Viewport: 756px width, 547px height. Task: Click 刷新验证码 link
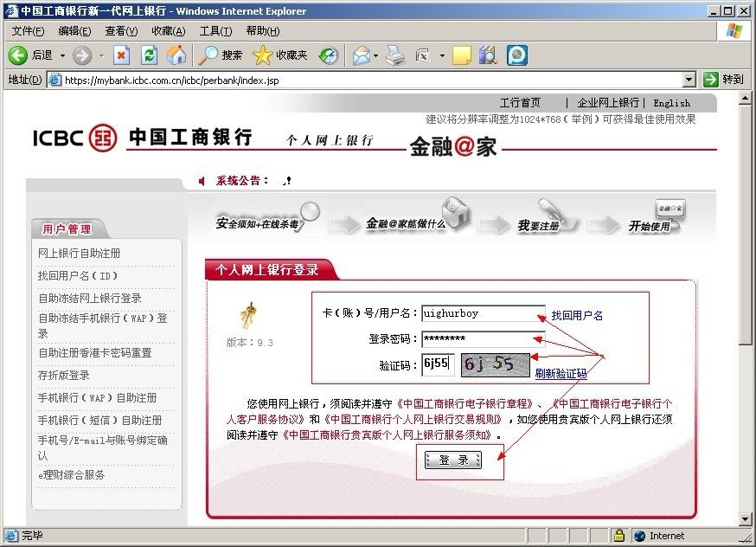[561, 373]
